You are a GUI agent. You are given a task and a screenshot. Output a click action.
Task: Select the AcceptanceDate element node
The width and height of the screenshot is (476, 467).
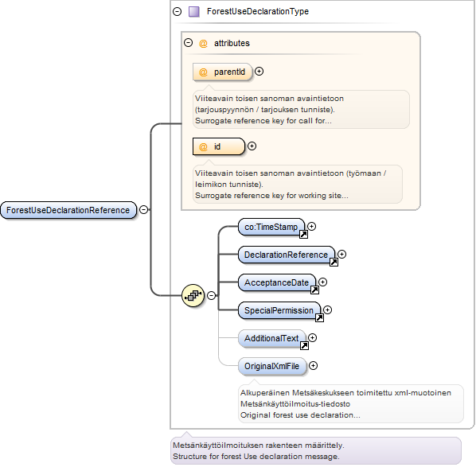pyautogui.click(x=277, y=282)
